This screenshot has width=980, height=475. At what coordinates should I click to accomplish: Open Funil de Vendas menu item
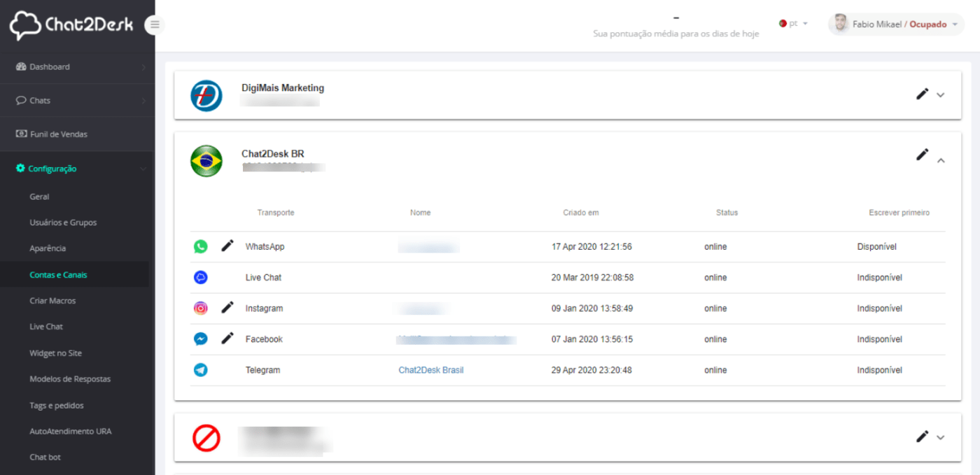77,134
